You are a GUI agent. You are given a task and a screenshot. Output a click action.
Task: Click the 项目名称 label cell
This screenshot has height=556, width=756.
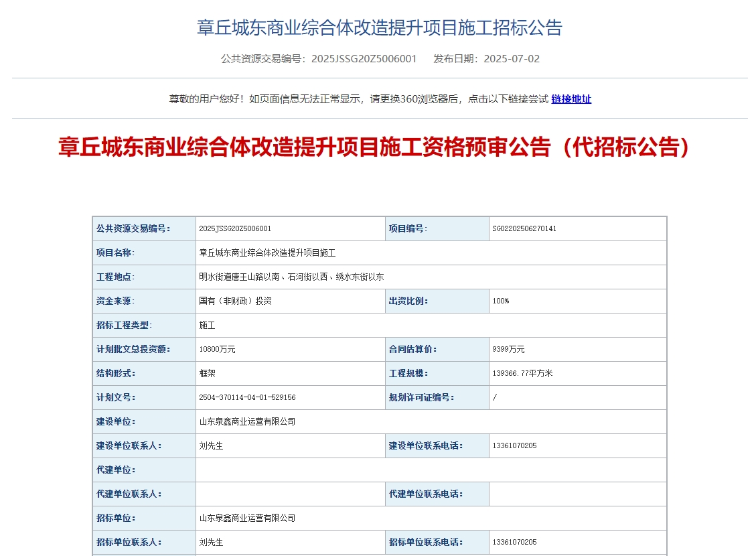click(x=144, y=253)
